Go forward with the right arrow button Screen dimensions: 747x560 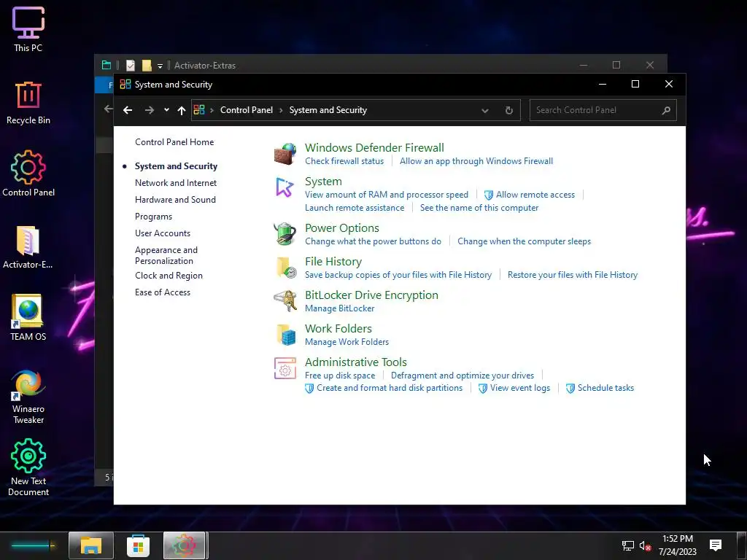(x=149, y=110)
